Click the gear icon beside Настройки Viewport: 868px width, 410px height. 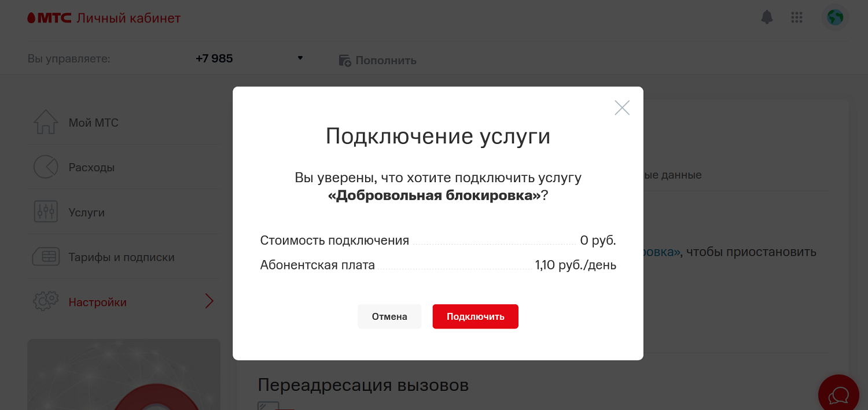(x=46, y=301)
